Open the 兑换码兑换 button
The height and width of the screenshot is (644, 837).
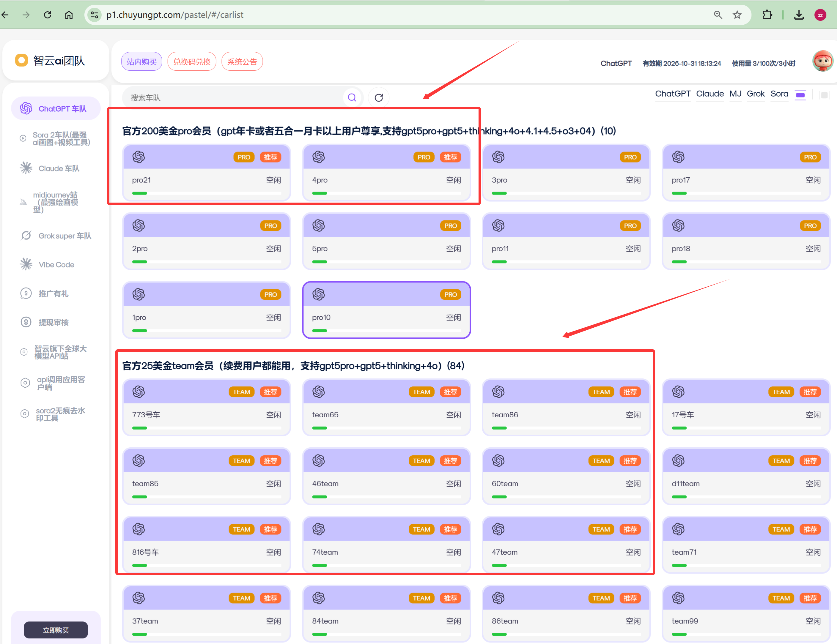192,62
